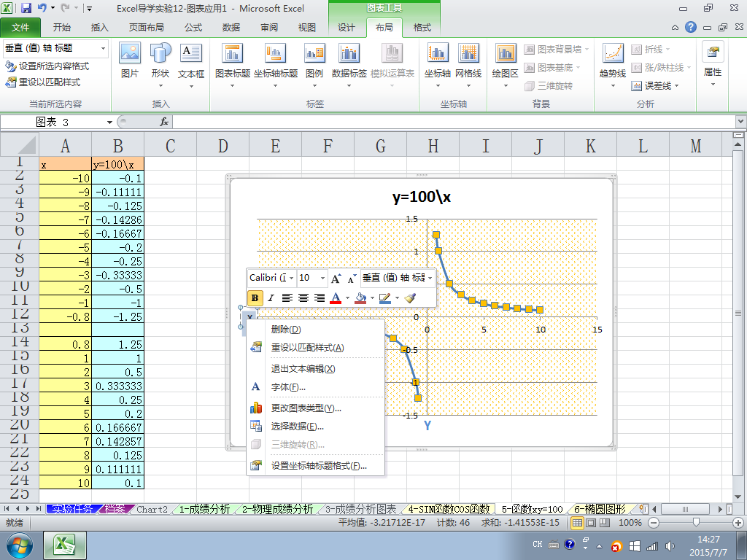
Task: Save the workbook from the quick access toolbar
Action: point(26,8)
